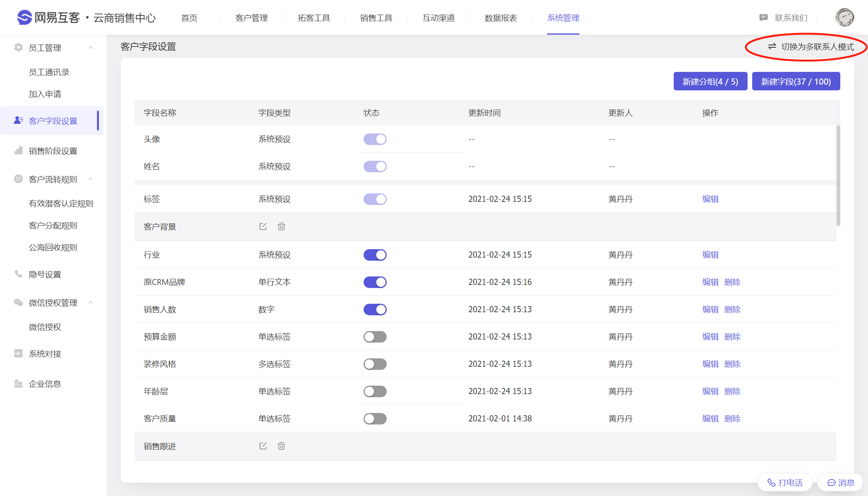
Task: Open 加入申请 in the sidebar
Action: click(x=45, y=94)
